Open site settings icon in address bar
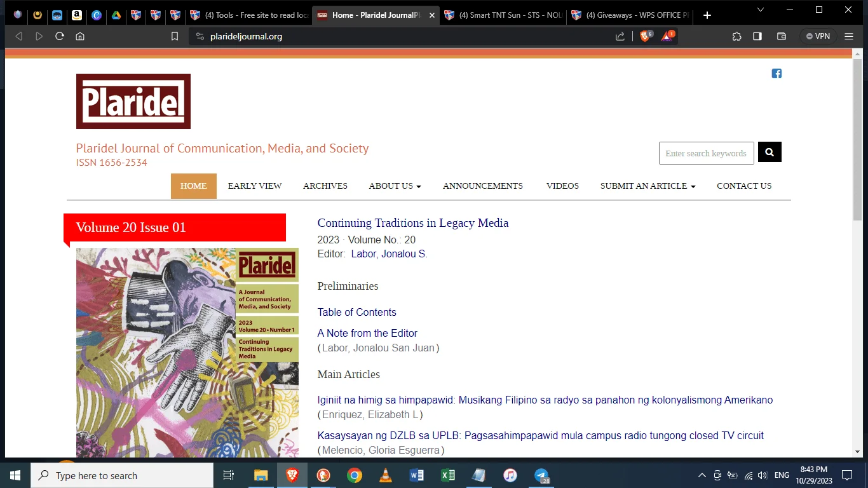Image resolution: width=868 pixels, height=488 pixels. point(200,36)
